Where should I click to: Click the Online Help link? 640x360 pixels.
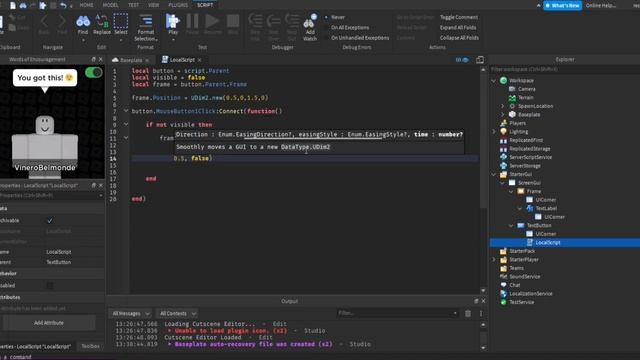coord(600,5)
